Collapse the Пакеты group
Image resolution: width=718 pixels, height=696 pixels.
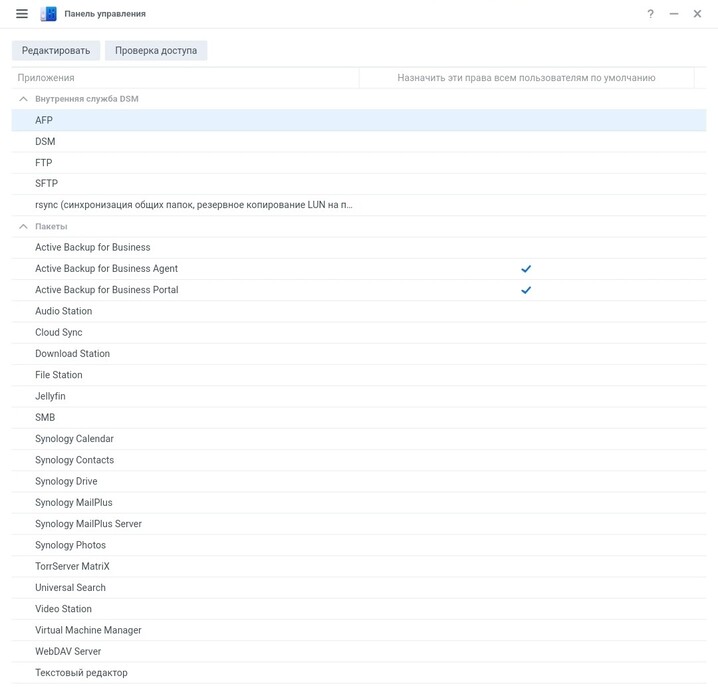click(23, 227)
